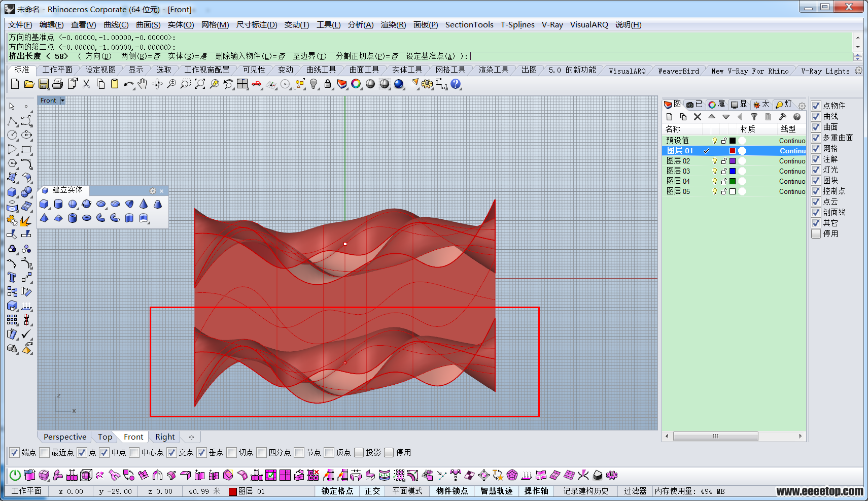
Task: Click the 物件锁点 status bar button
Action: coord(452,491)
